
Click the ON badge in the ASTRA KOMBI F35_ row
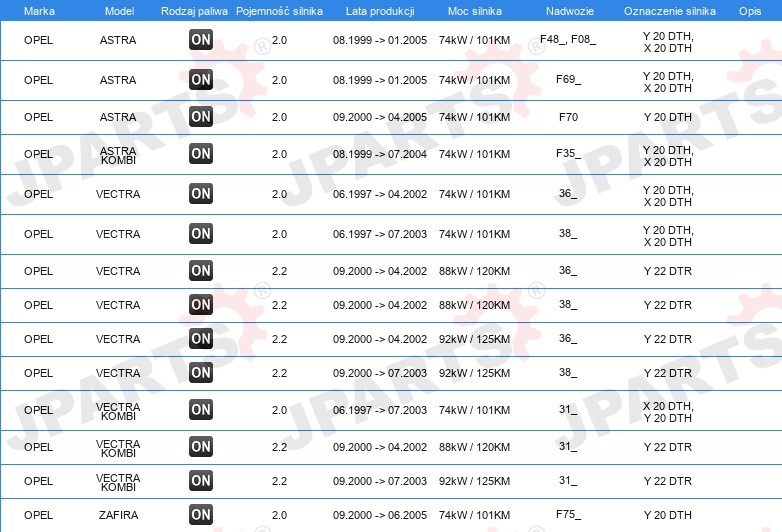pos(201,154)
